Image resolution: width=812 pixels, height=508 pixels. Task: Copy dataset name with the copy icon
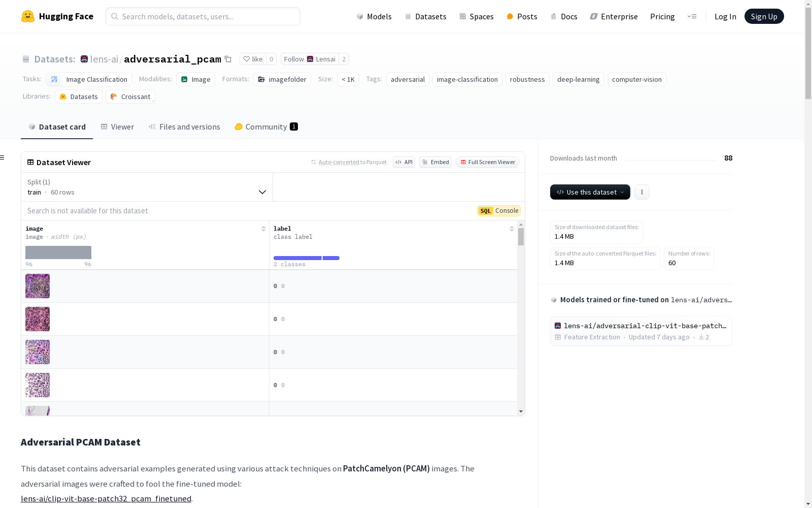tap(228, 59)
